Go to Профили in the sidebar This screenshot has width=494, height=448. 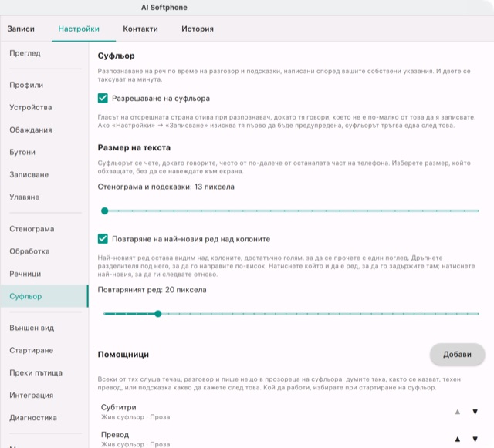point(44,85)
